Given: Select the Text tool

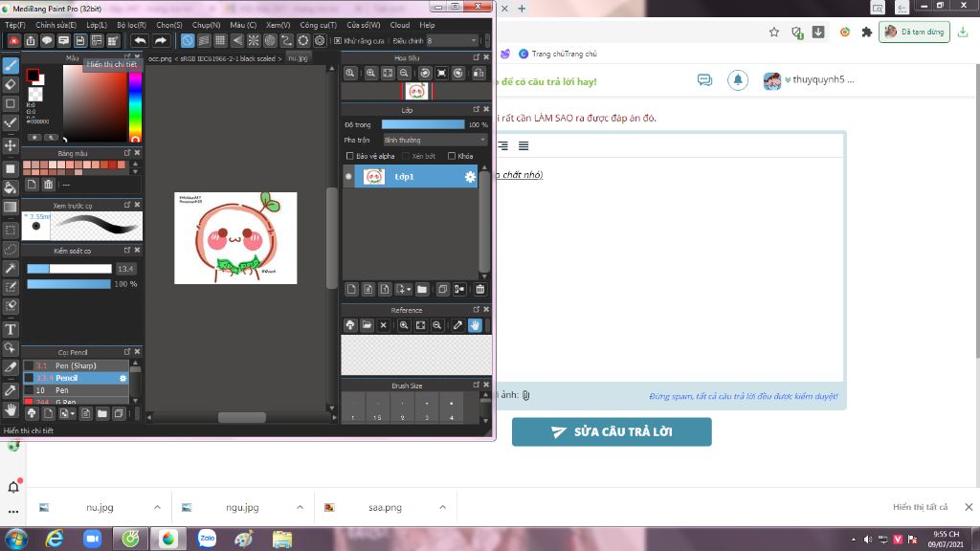Looking at the screenshot, I should coord(11,329).
